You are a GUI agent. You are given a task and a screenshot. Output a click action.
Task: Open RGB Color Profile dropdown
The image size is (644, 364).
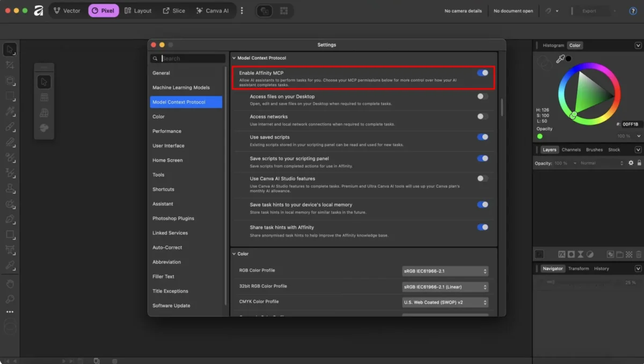[445, 271]
